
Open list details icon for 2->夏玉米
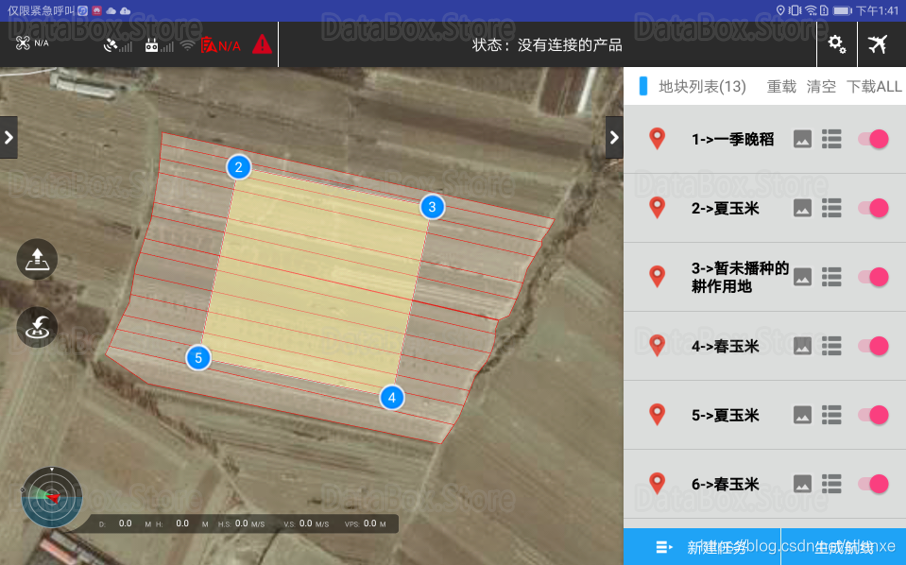(x=831, y=207)
